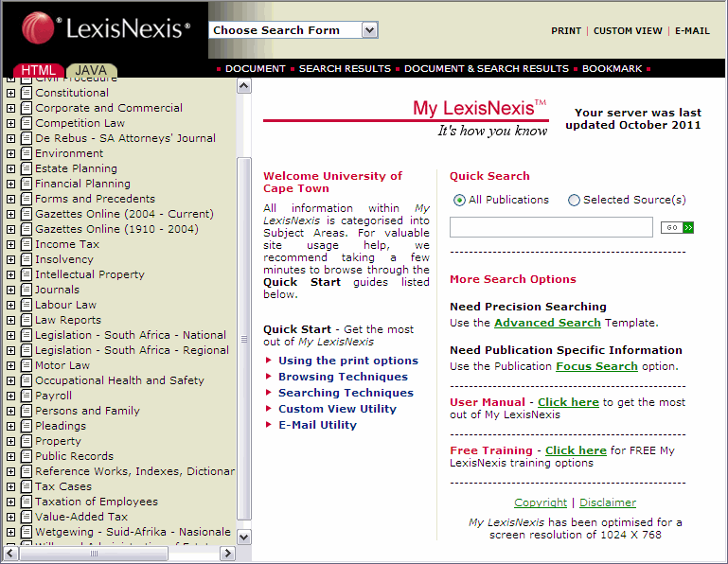
Task: Expand the Taxation of Employees node
Action: (10, 502)
